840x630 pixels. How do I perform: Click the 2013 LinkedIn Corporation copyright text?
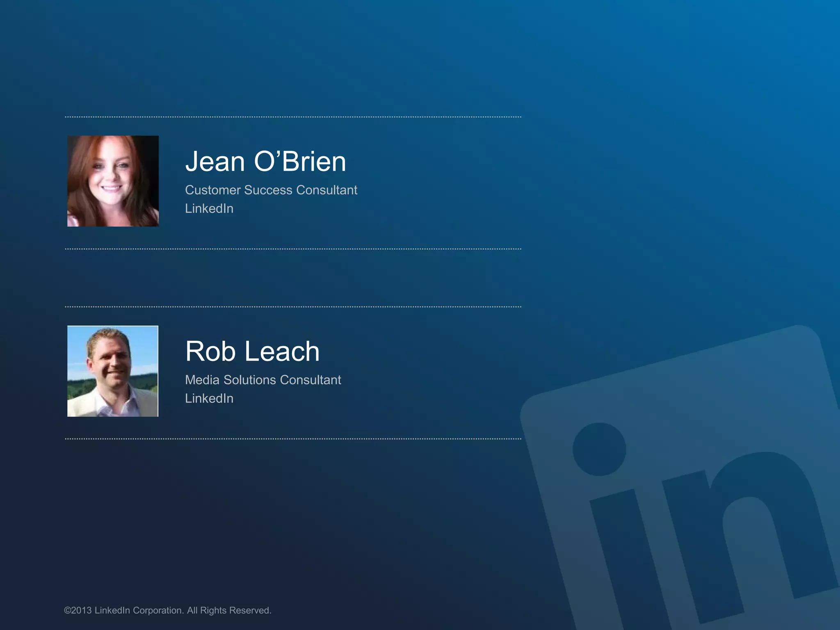point(168,610)
